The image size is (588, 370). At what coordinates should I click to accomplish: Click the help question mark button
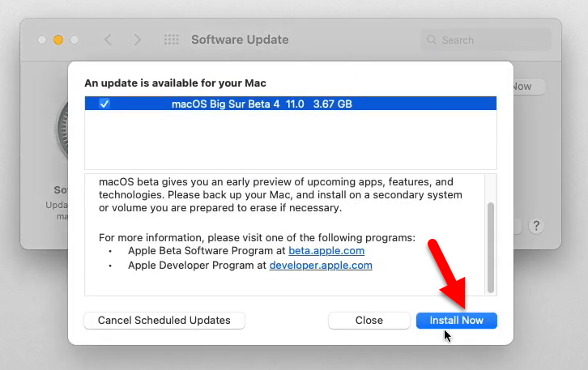click(x=536, y=226)
